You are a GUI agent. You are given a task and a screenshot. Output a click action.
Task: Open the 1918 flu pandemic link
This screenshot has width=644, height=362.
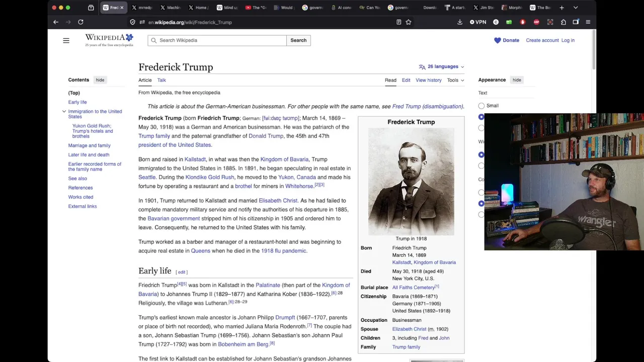283,250
